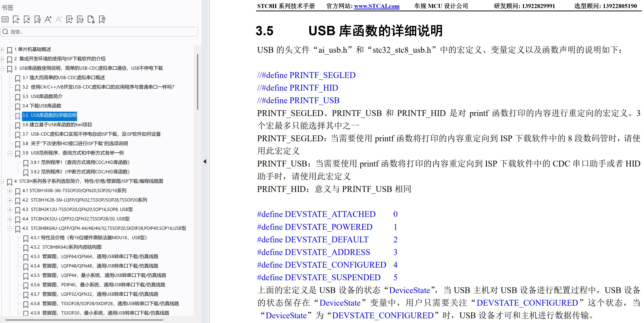The height and width of the screenshot is (323, 644).
Task: Open bookmark 4.5.7 管脚图 LQFP32/QFN32
Action: point(94,294)
